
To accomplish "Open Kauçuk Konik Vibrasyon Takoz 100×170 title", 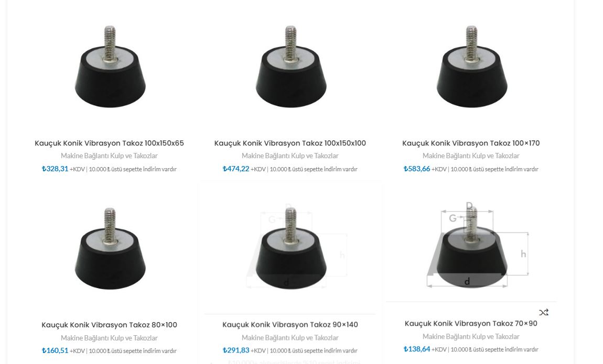I will (x=471, y=143).
